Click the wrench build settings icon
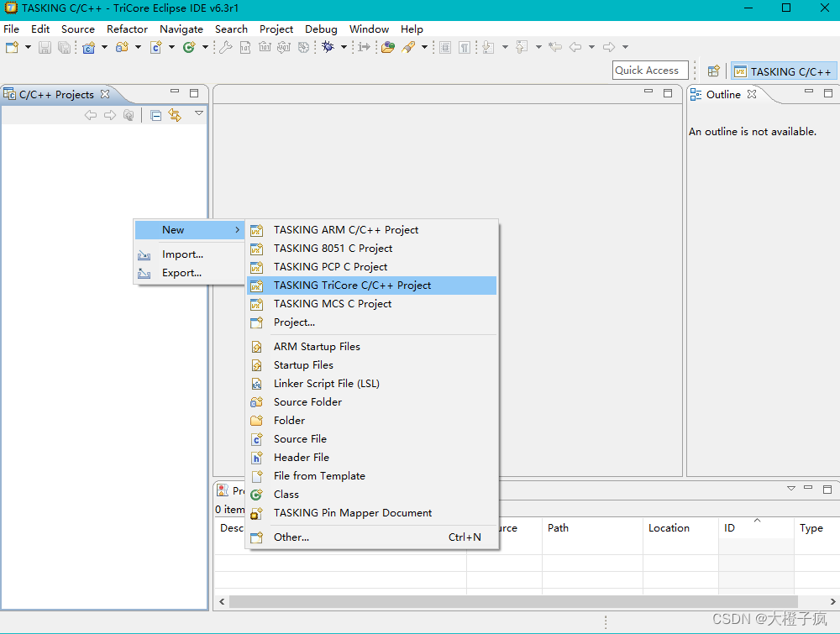 point(225,47)
